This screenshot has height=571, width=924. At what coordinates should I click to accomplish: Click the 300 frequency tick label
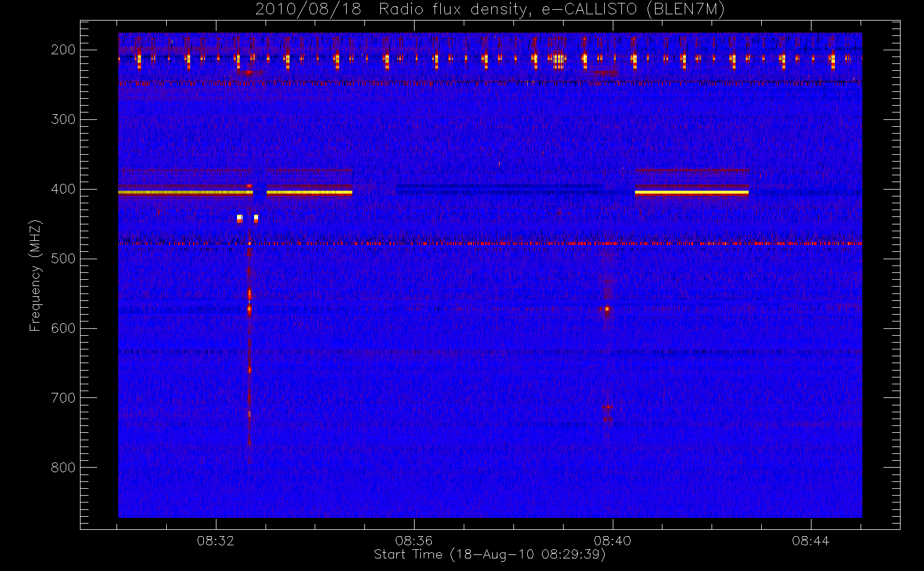point(63,119)
